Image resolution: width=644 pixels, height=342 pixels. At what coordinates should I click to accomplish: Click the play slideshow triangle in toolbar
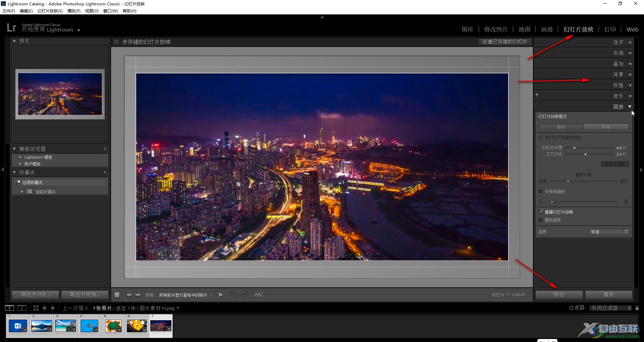221,295
